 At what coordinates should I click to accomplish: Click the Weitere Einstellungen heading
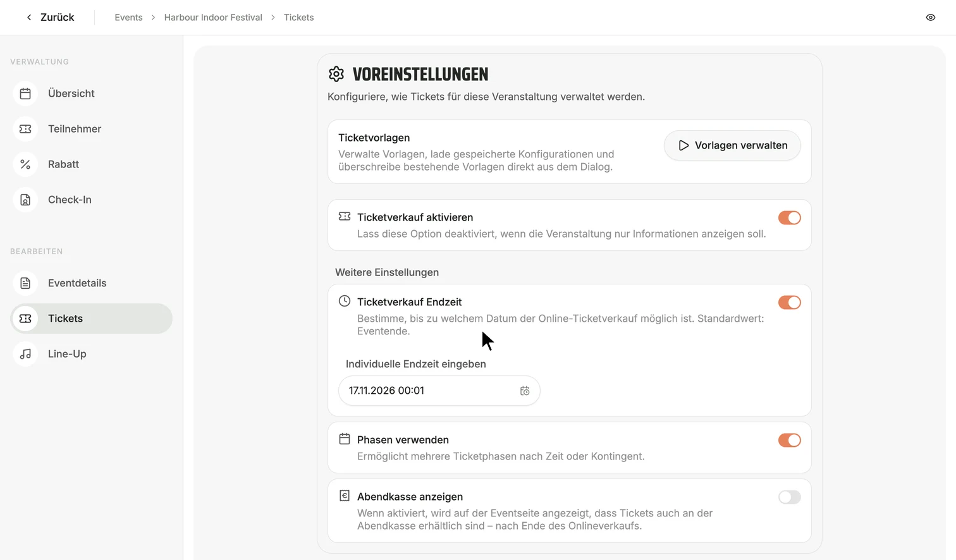point(387,272)
